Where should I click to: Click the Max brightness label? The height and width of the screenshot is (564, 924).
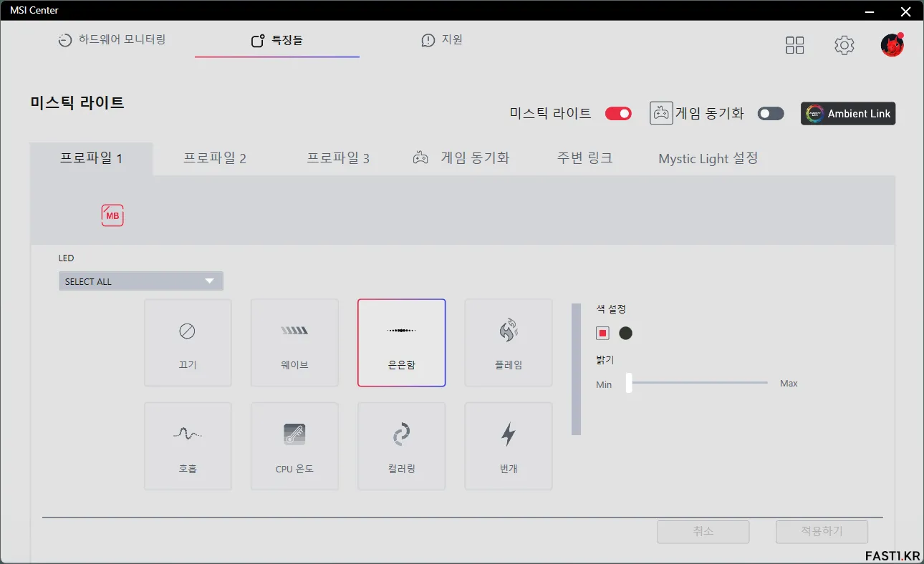[789, 384]
